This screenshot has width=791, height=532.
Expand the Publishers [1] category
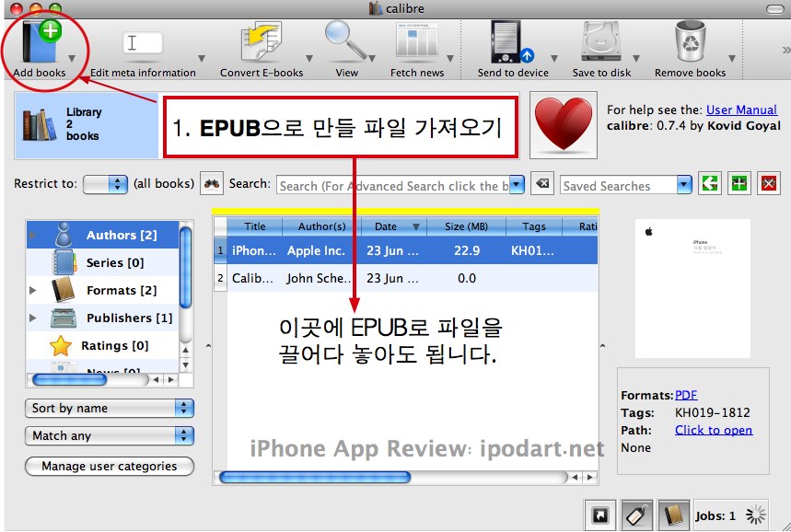[33, 318]
